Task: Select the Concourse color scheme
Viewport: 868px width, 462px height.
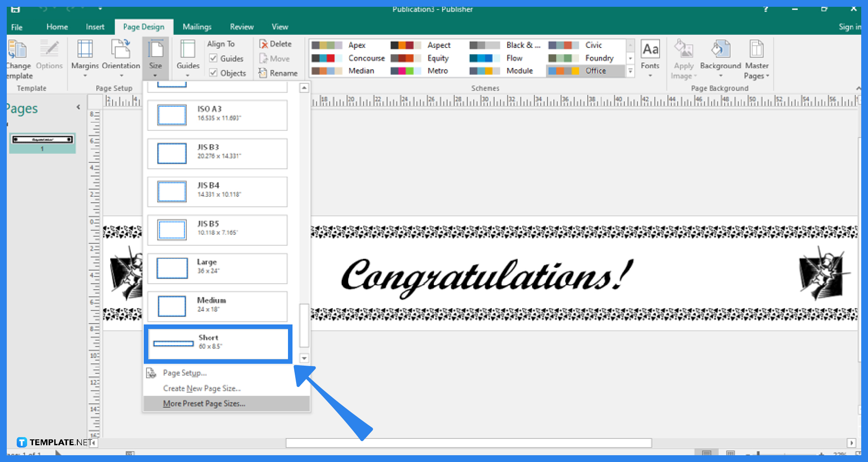Action: pos(348,58)
